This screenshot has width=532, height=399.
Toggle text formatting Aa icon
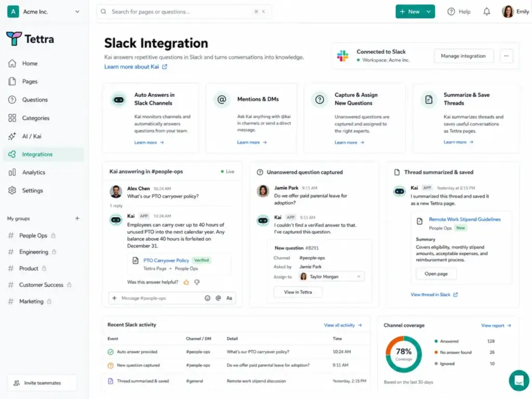pyautogui.click(x=229, y=298)
